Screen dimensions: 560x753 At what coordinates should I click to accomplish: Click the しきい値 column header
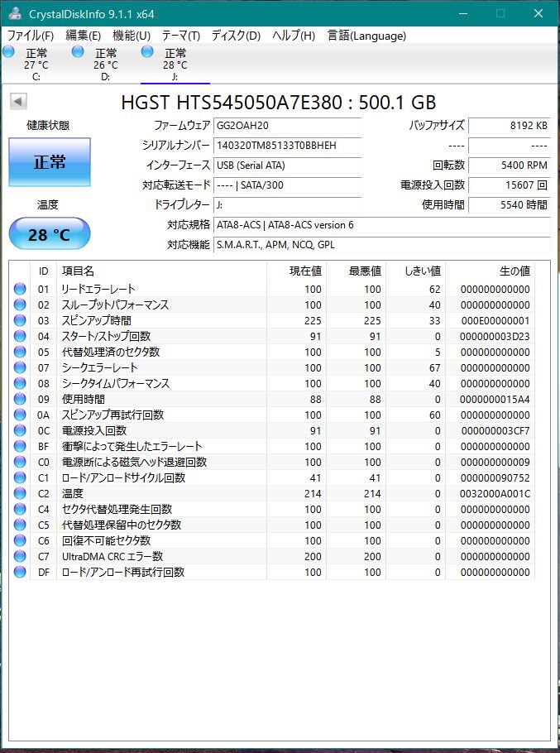[415, 271]
